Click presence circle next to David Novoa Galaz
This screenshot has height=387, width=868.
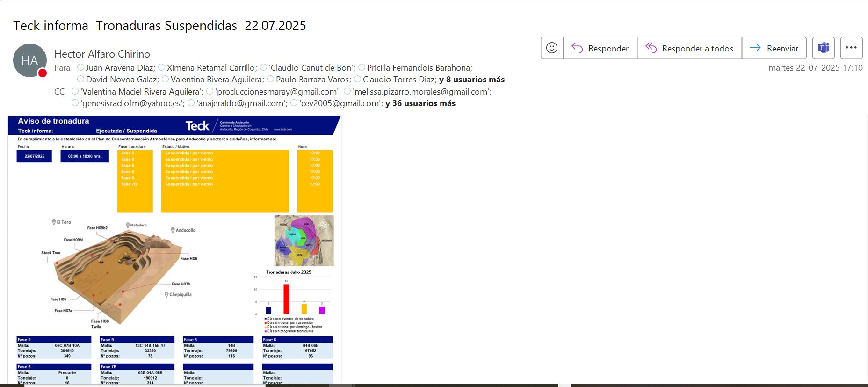[x=81, y=79]
